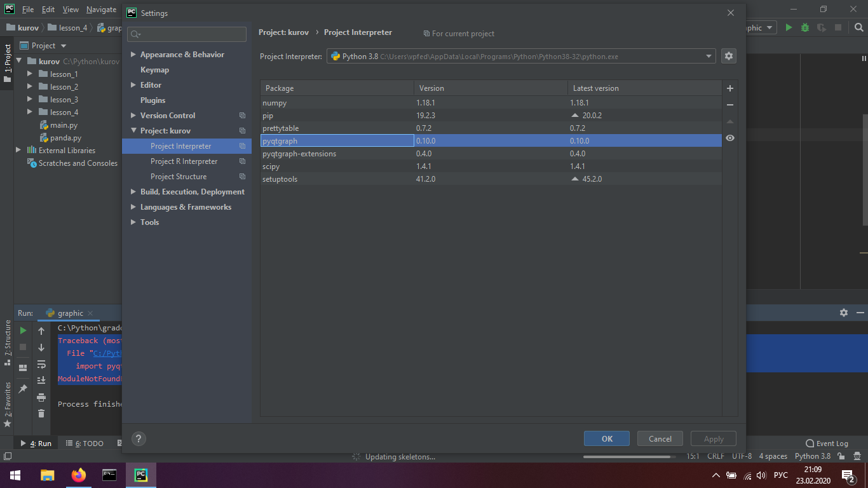Open the Settings help question-mark button

[139, 438]
